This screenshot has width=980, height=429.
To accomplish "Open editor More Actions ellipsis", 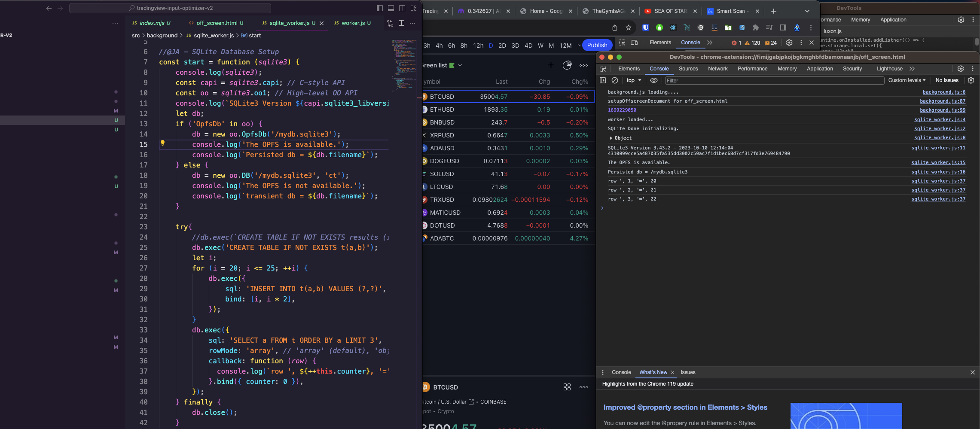I will pyautogui.click(x=412, y=23).
